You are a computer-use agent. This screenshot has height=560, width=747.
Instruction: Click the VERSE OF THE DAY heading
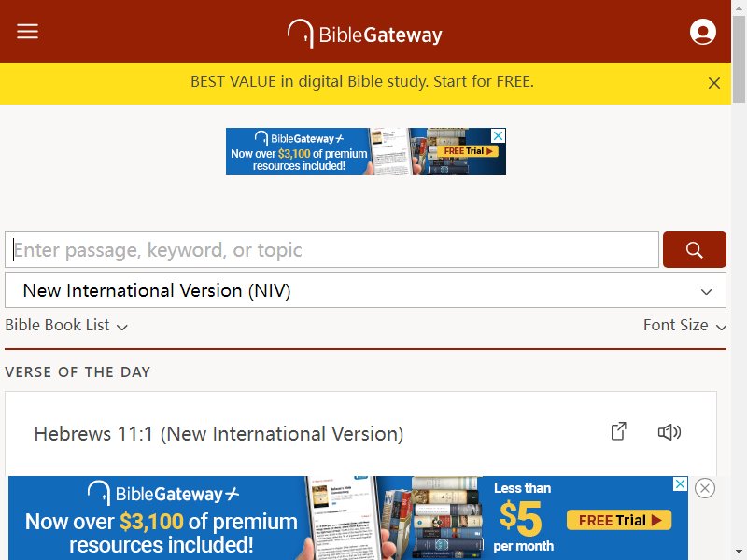click(x=78, y=371)
